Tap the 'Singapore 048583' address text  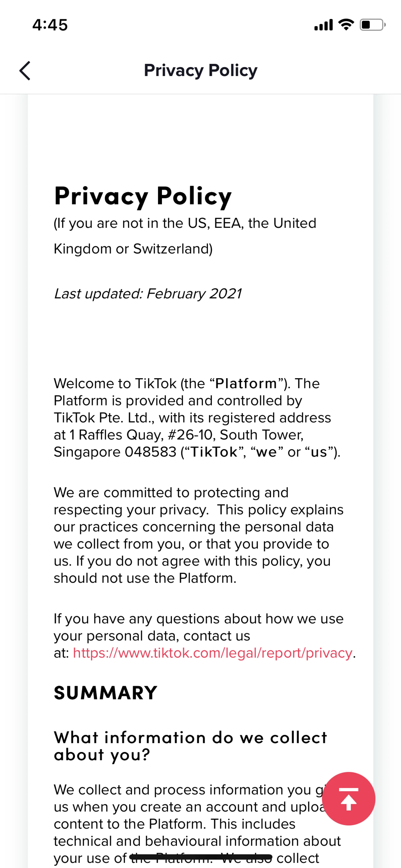click(x=115, y=452)
